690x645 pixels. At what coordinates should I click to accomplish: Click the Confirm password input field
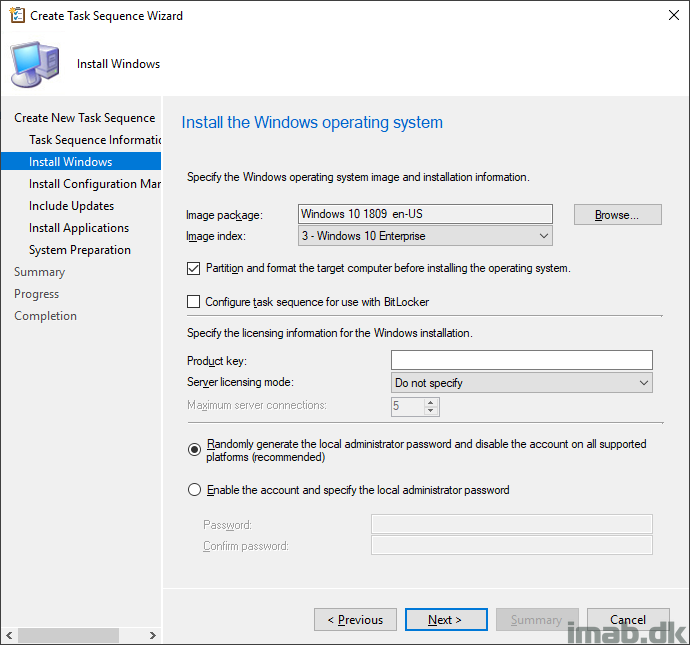[x=511, y=545]
